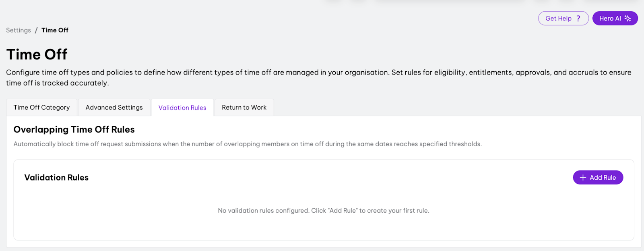Viewport: 644px width, 251px height.
Task: Click the 'No validation rules configured' message
Action: pyautogui.click(x=323, y=211)
